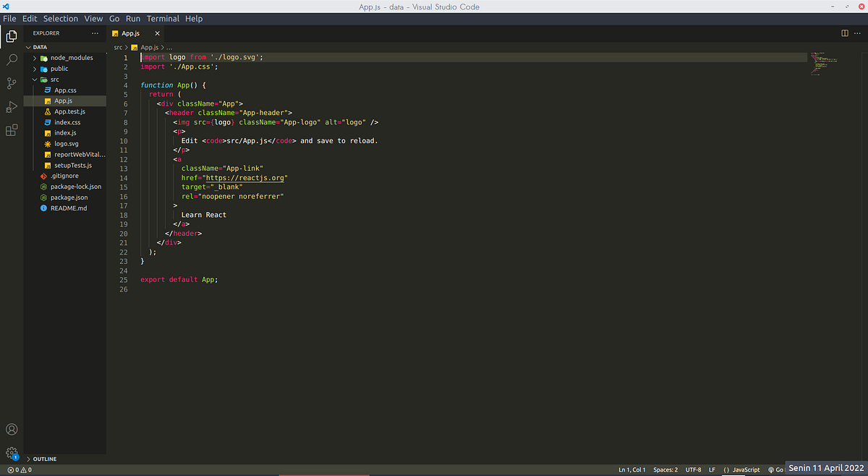Click the errors and warnings status indicator
The width and height of the screenshot is (868, 476).
coord(19,470)
